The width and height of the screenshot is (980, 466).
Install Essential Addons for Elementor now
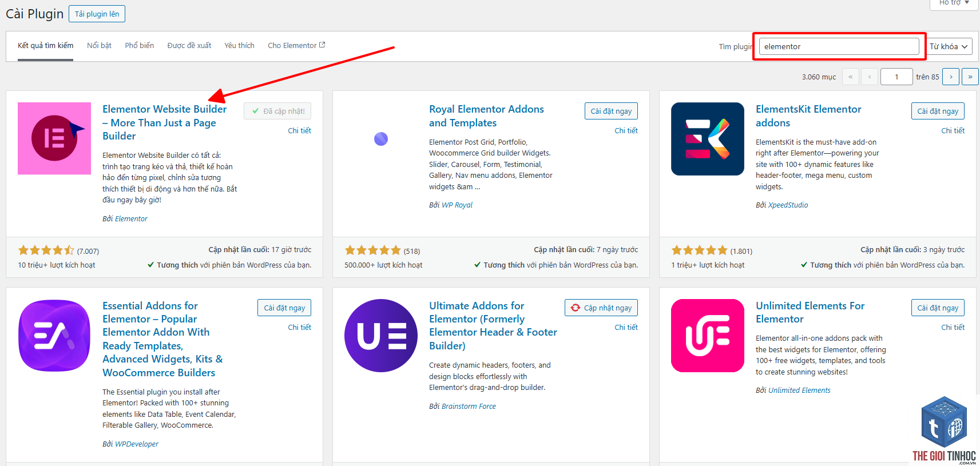click(284, 308)
